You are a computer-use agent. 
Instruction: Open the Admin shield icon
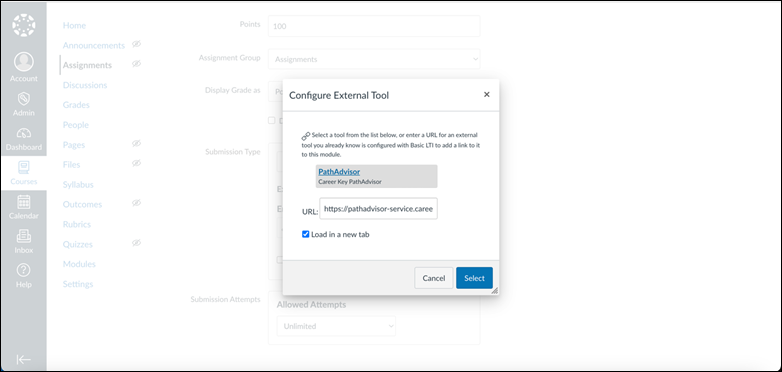tap(23, 98)
